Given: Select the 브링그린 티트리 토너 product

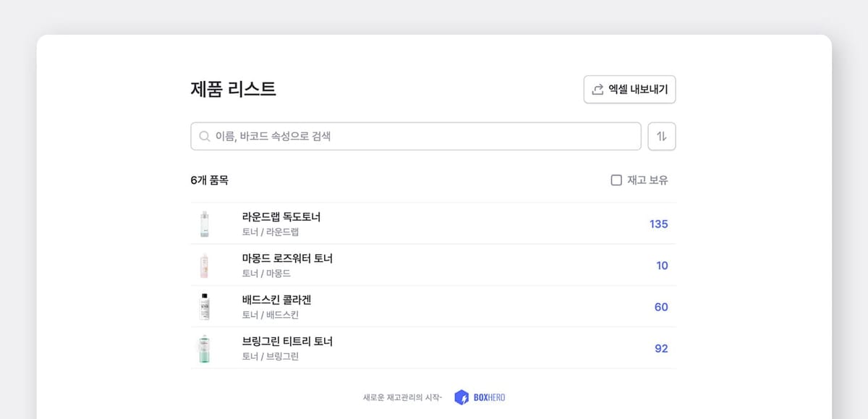Looking at the screenshot, I should pos(288,341).
